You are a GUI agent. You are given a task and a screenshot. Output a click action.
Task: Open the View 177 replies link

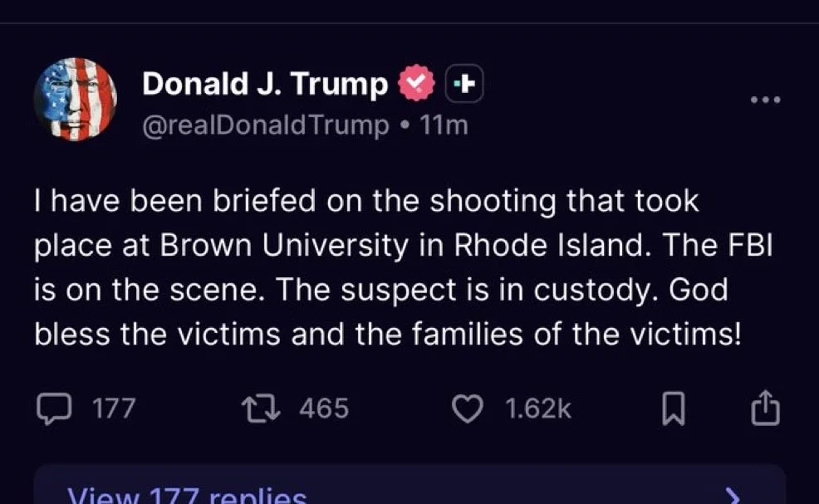186,496
